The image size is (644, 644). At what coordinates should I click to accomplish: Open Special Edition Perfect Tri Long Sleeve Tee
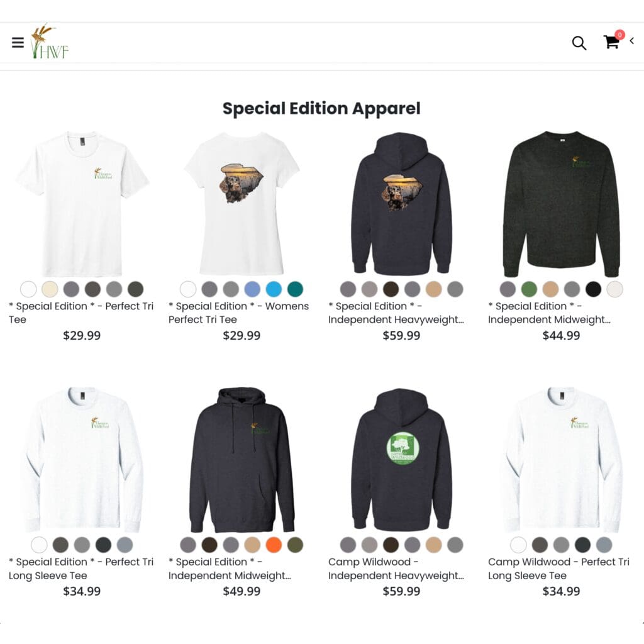(81, 569)
